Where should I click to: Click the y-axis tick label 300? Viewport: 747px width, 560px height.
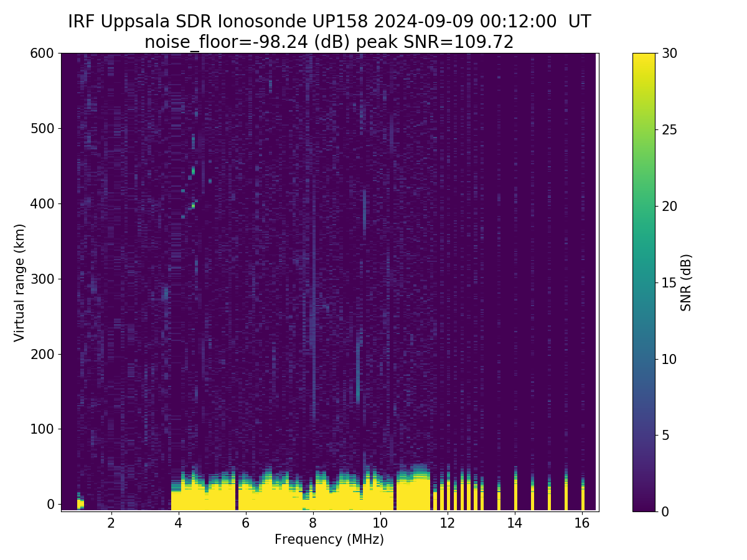[x=42, y=279]
